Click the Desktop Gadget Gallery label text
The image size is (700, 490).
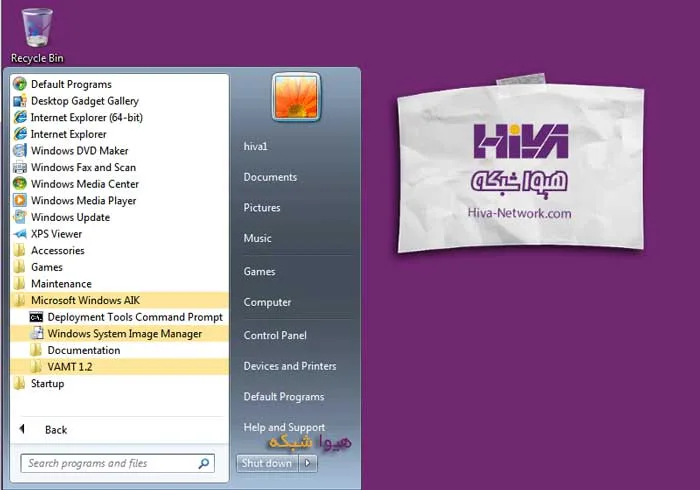[x=85, y=101]
